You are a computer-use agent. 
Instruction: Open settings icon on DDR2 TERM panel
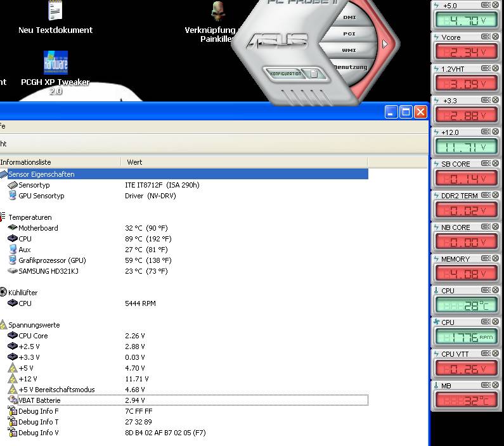(x=486, y=195)
